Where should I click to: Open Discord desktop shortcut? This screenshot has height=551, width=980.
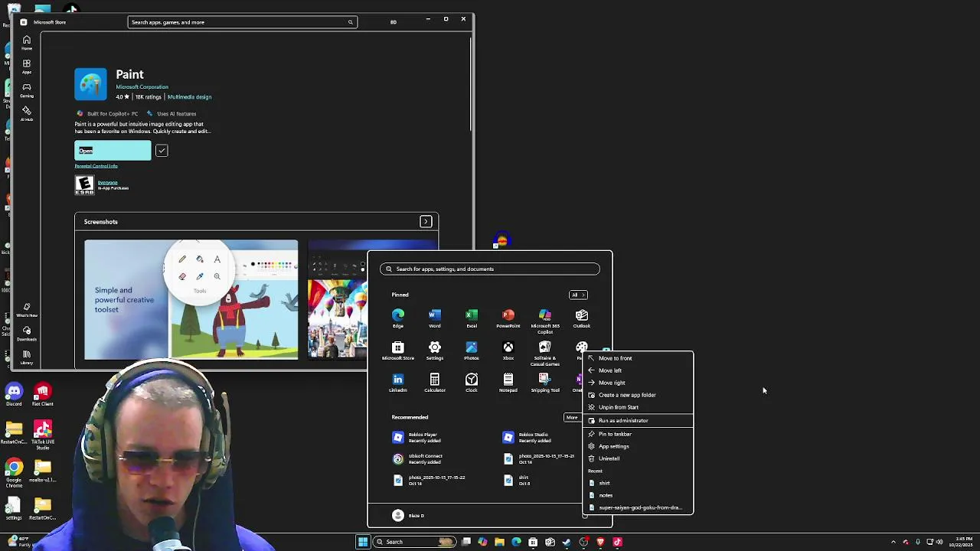click(14, 395)
